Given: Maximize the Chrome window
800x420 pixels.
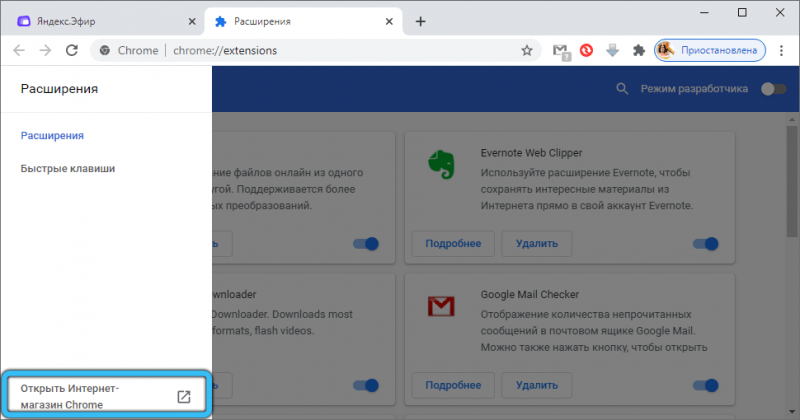Looking at the screenshot, I should pos(742,13).
